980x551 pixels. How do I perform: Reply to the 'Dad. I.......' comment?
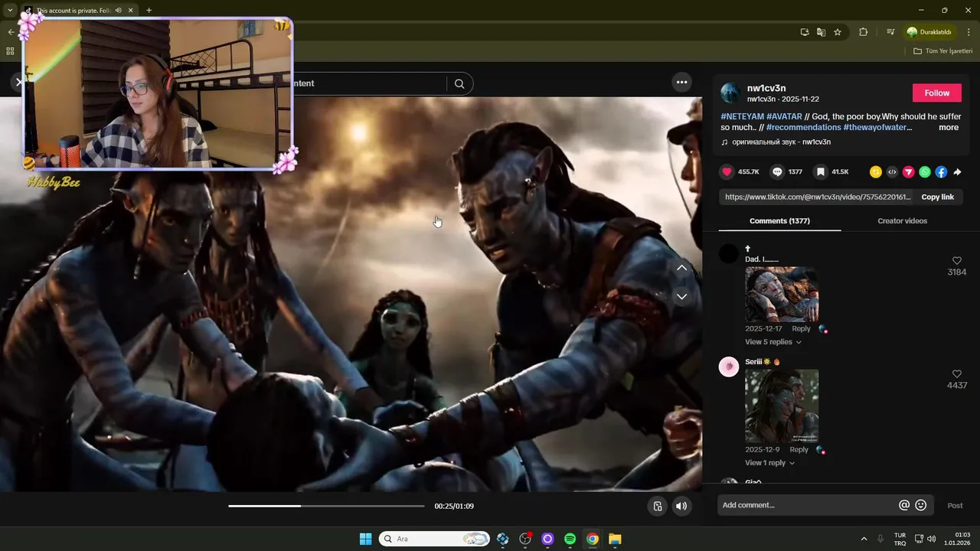pos(801,328)
